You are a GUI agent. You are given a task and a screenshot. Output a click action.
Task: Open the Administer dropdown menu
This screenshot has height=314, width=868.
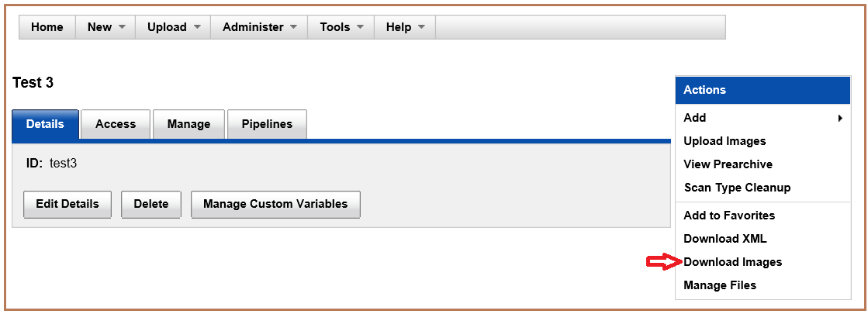pos(259,27)
